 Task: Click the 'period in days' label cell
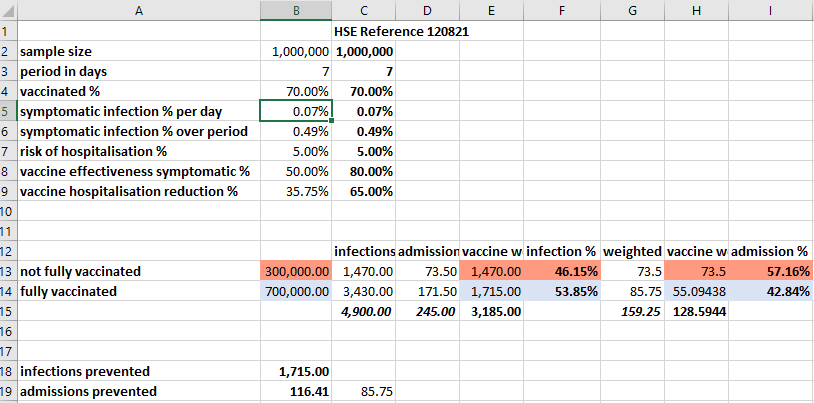(x=139, y=71)
